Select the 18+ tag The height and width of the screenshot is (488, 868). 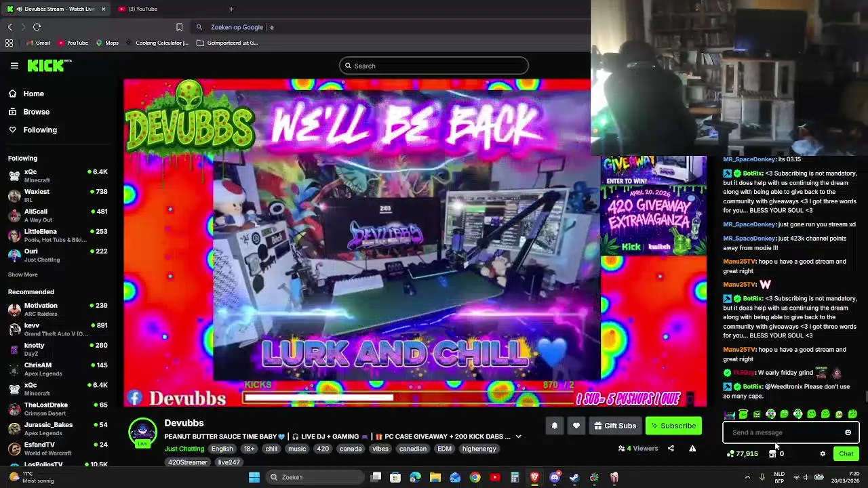pyautogui.click(x=249, y=449)
